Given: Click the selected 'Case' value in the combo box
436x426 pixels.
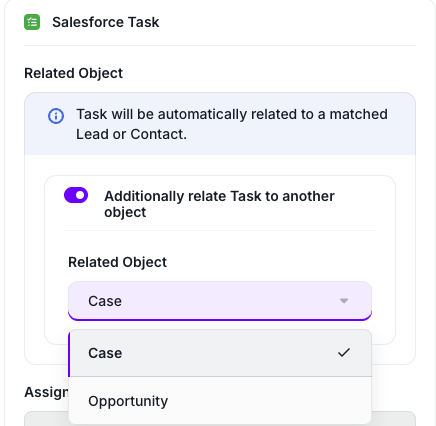Looking at the screenshot, I should coord(105,301).
